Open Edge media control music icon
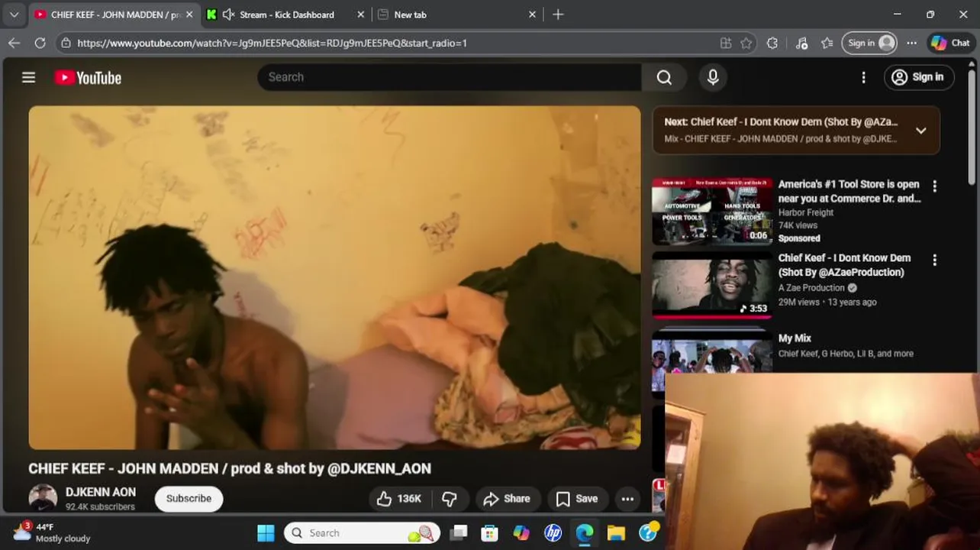The width and height of the screenshot is (980, 550). [x=801, y=43]
